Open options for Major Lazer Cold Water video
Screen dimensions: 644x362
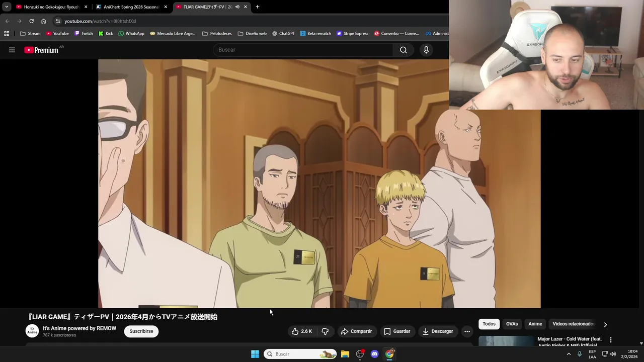click(x=611, y=340)
